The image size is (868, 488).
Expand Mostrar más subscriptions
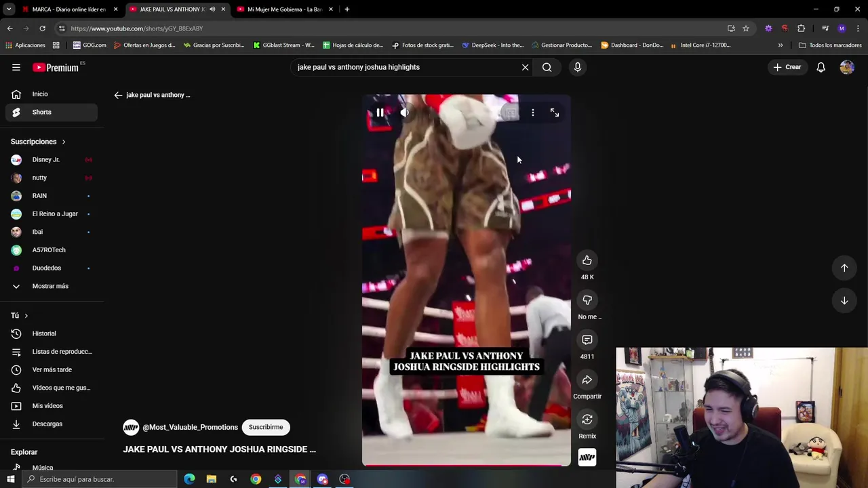click(52, 286)
